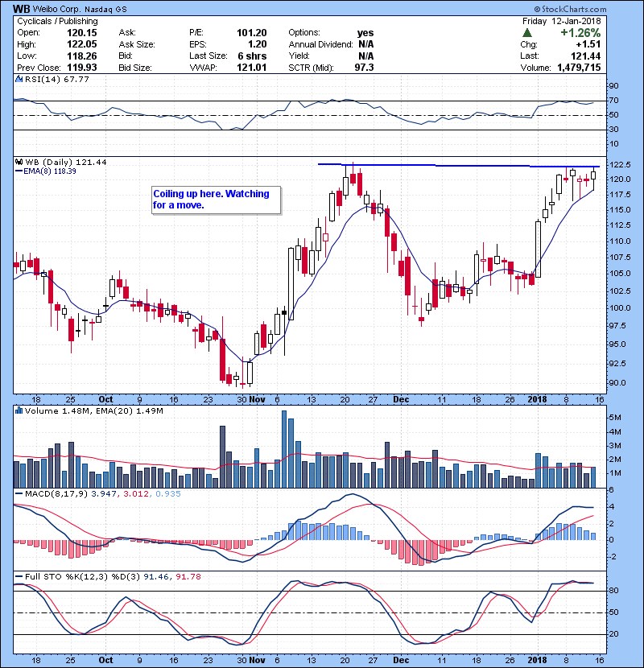Click the 80 level on stochastic axis

click(x=614, y=591)
